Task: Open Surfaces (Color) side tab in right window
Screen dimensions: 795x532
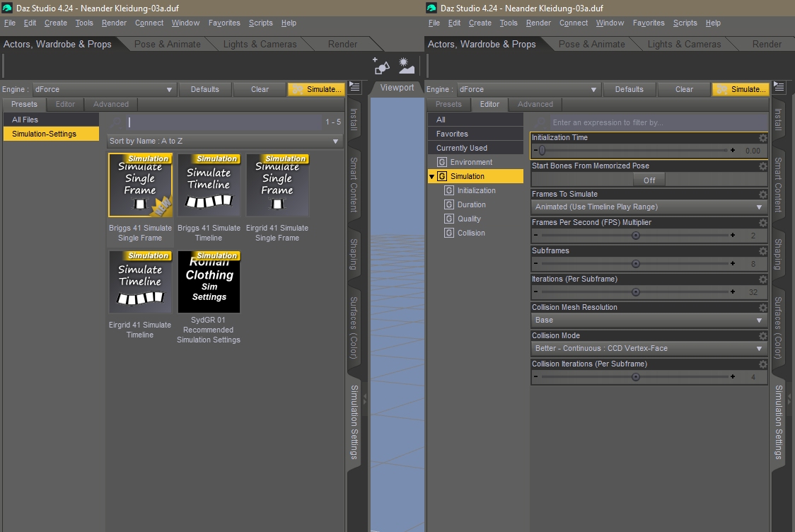Action: tap(778, 328)
